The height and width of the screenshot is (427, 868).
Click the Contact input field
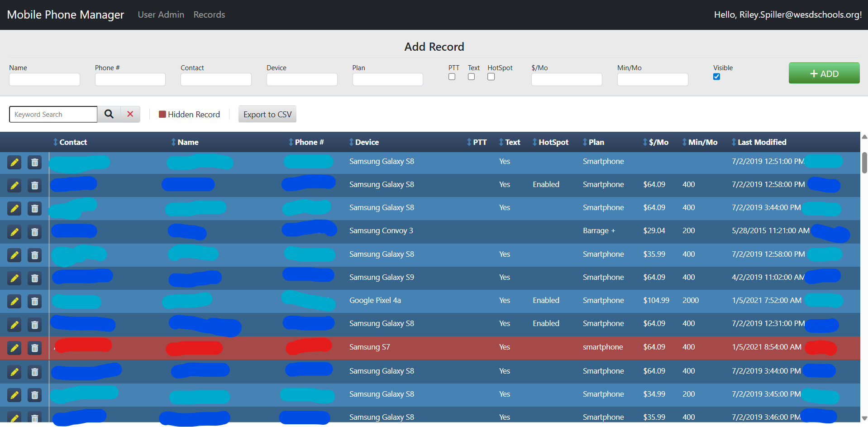coord(216,79)
